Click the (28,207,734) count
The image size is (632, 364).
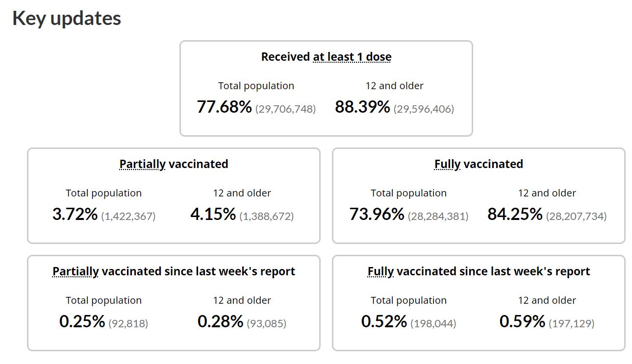coord(576,216)
